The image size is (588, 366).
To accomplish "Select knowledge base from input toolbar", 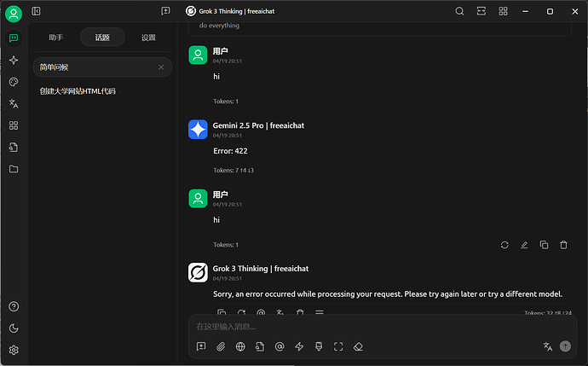I will tap(260, 346).
